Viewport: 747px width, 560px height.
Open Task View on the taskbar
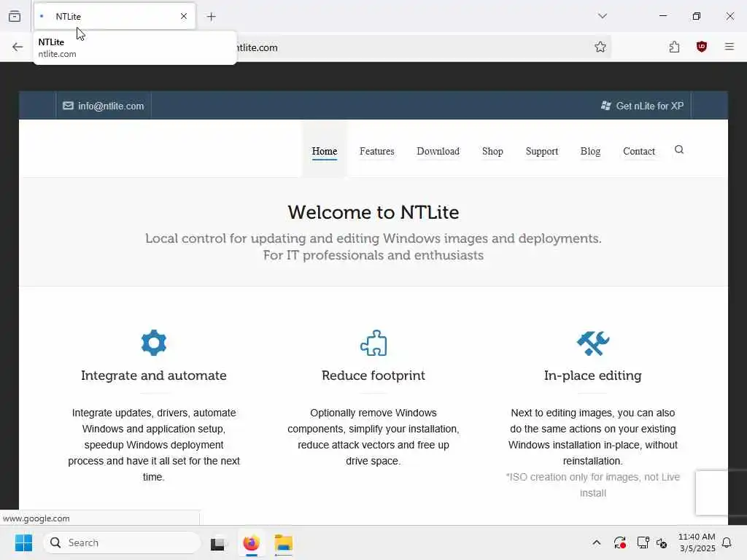tap(217, 543)
